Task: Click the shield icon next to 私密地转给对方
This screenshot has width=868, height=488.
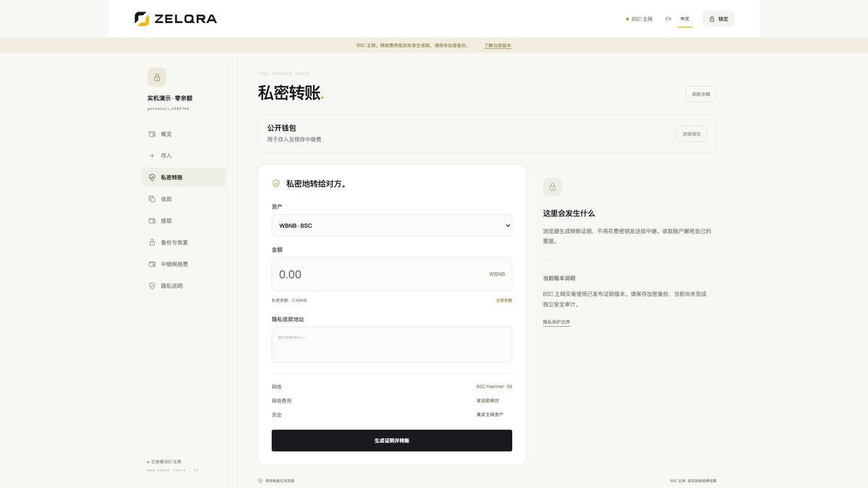Action: pos(276,184)
